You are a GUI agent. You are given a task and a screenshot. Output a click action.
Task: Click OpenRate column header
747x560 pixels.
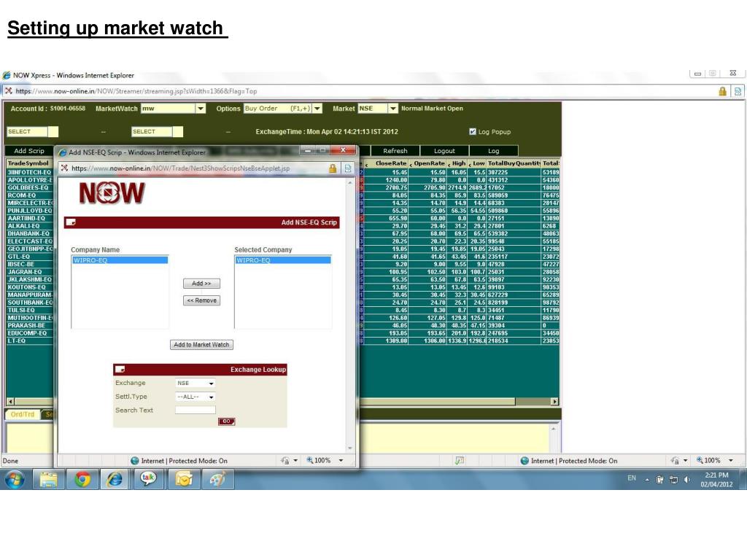tap(427, 163)
